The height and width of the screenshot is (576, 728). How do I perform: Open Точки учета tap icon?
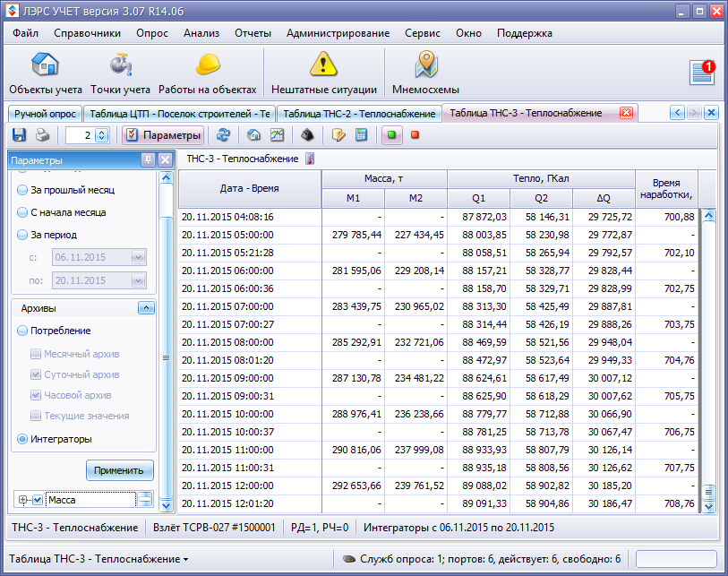click(121, 64)
